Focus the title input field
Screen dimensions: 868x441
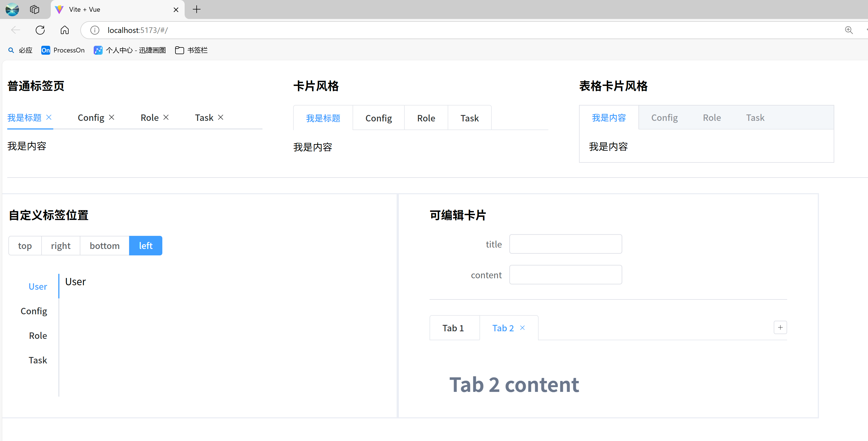click(x=565, y=244)
